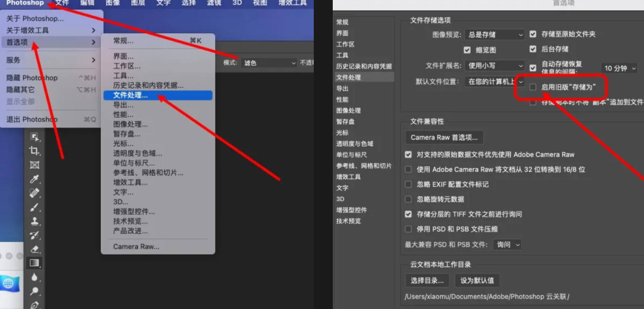Open the 图像预览 dropdown showing 总是存储

495,35
